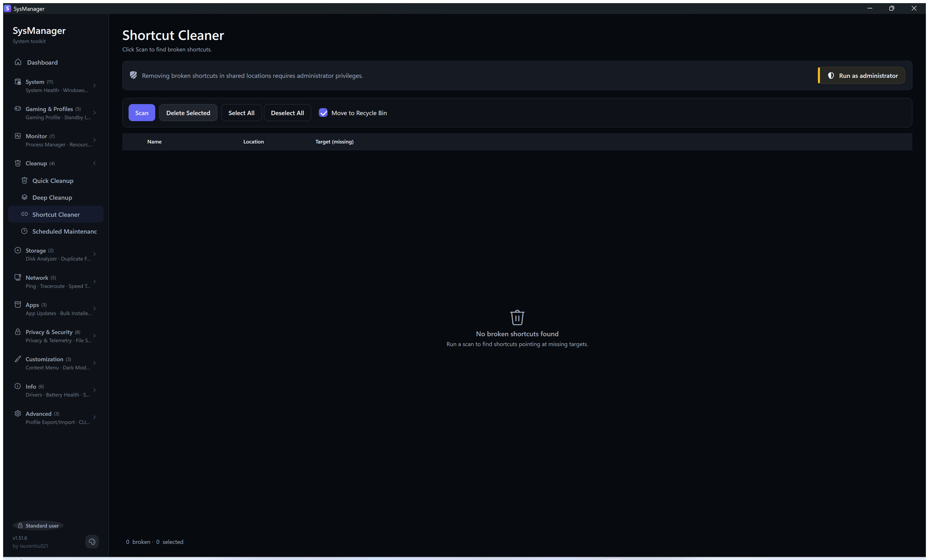Viewport: 929px width, 560px height.
Task: Click the theme toggle icon near version
Action: click(92, 542)
